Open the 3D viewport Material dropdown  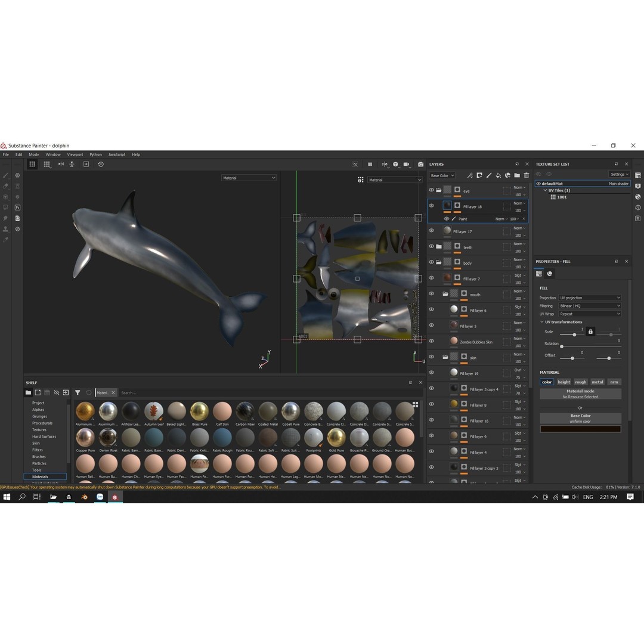[249, 178]
